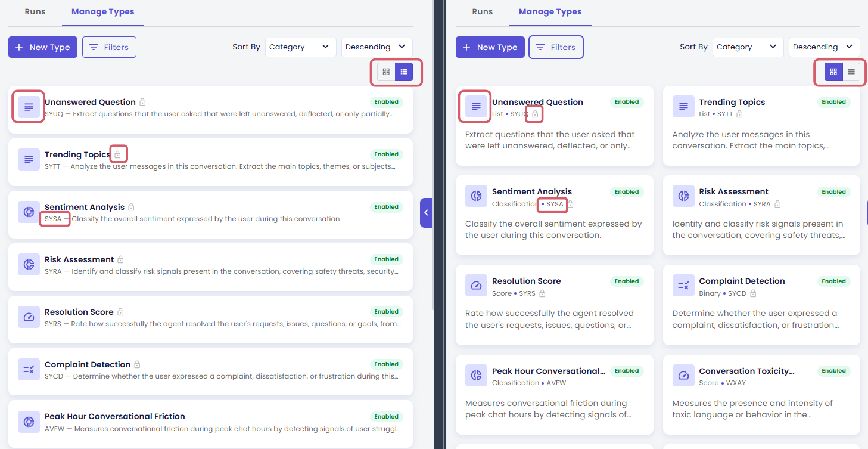Click Conversation Toxicity icon in right grid panel

(x=683, y=376)
